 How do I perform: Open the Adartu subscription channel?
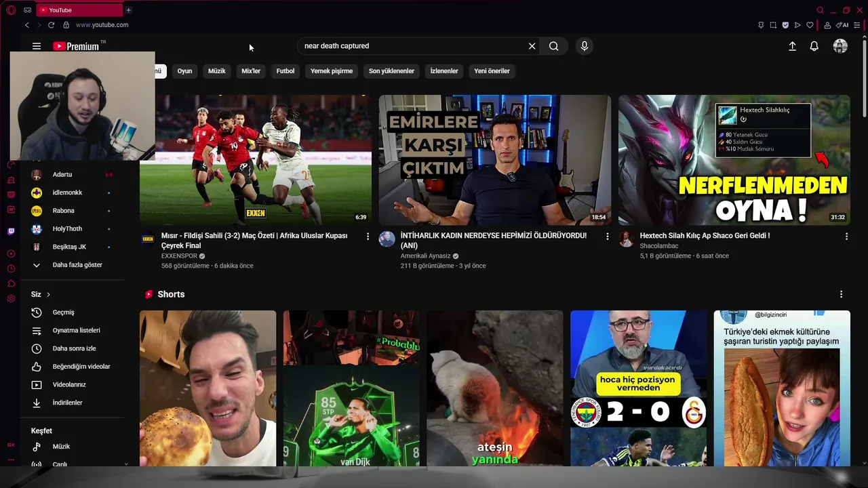coord(73,175)
